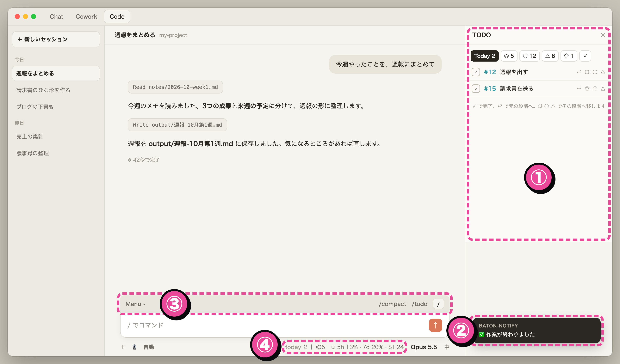Screen dimensions: 620x364
Task: Move #15 請求書を送る to double-circle stage
Action: click(x=587, y=88)
